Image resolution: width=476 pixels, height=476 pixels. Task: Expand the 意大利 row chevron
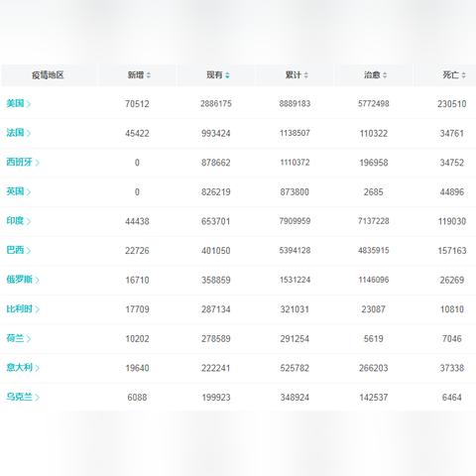click(x=38, y=368)
